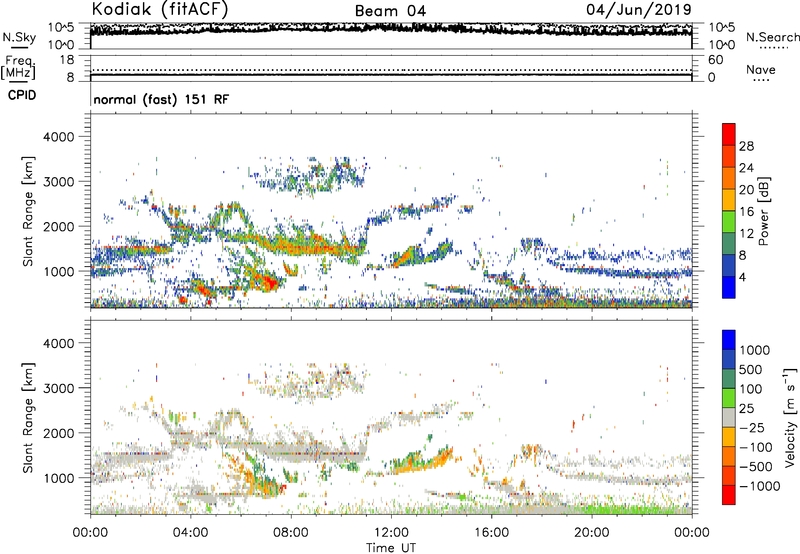Image resolution: width=800 pixels, height=554 pixels.
Task: Click the "-100" tick on Velocity colorbar
Action: (x=755, y=447)
